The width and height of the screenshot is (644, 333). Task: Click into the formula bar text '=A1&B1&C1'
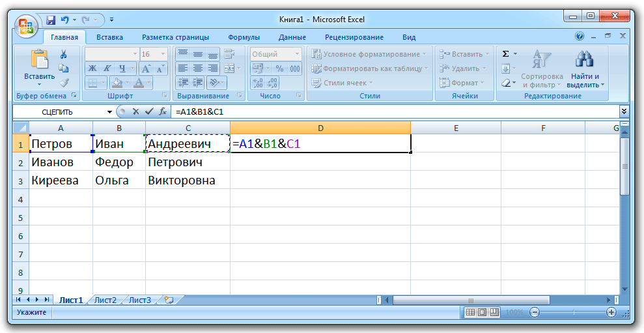click(x=199, y=112)
